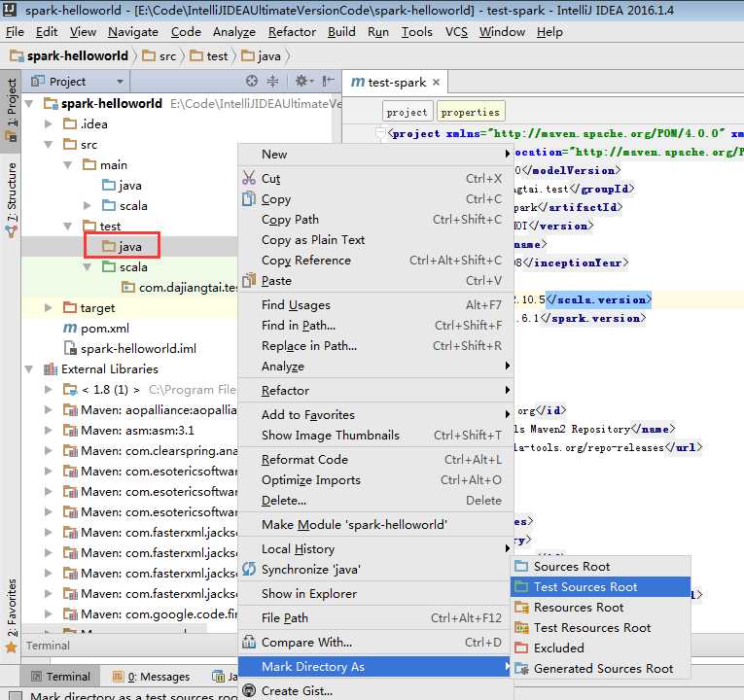
Task: Click the Synchronize 'java' refresh icon
Action: [x=249, y=569]
